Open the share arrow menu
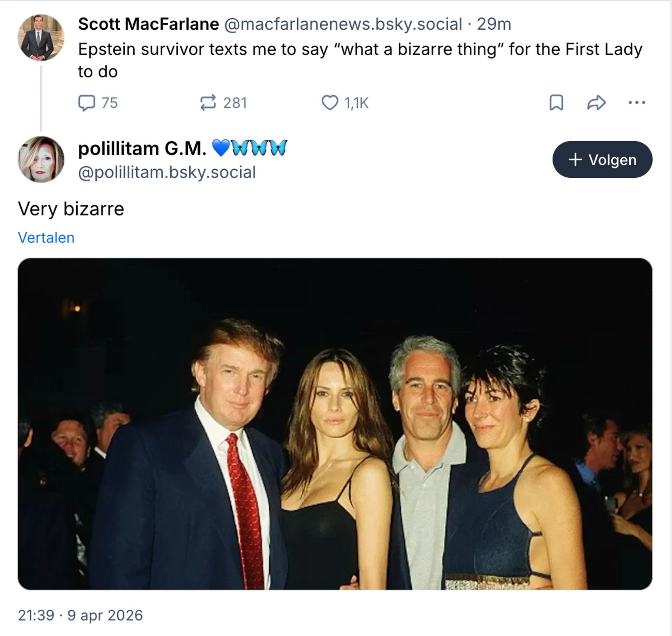672x636 pixels. pyautogui.click(x=596, y=103)
